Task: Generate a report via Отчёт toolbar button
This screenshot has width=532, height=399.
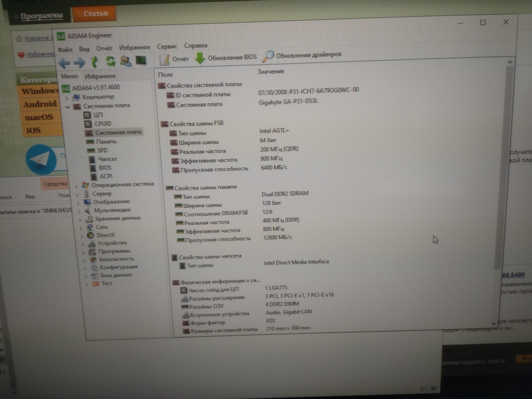Action: [x=174, y=59]
